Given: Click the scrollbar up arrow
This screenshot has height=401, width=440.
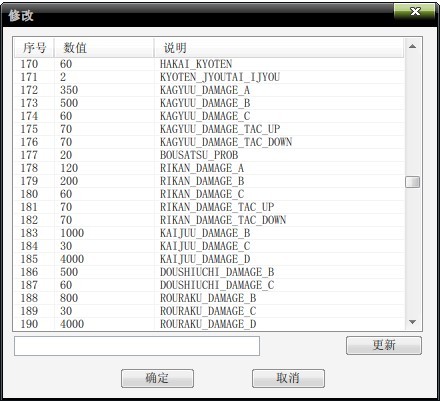Looking at the screenshot, I should (x=412, y=46).
